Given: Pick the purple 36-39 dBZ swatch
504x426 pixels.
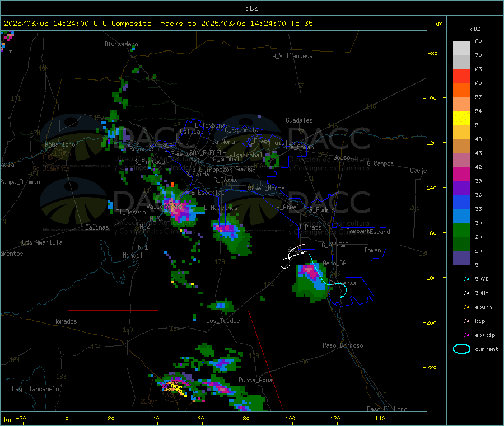Looking at the screenshot, I should (x=461, y=188).
